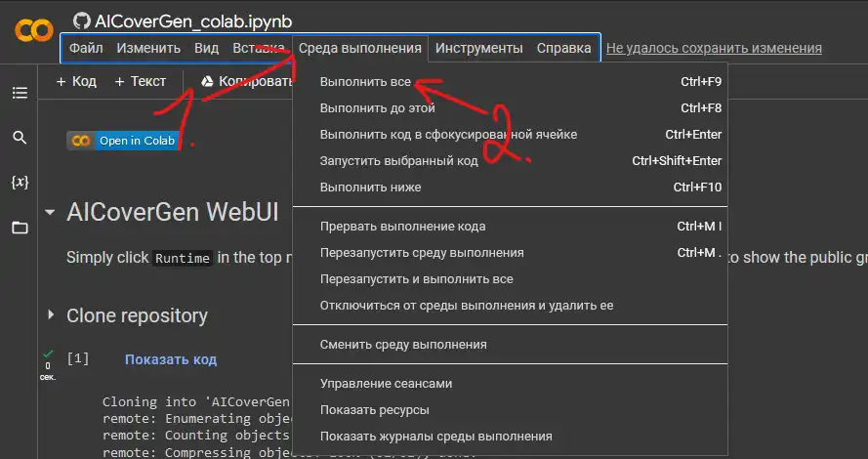The image size is (868, 459).
Task: Click the AICoverGen_colab.ipynb notebook title
Action: click(193, 21)
